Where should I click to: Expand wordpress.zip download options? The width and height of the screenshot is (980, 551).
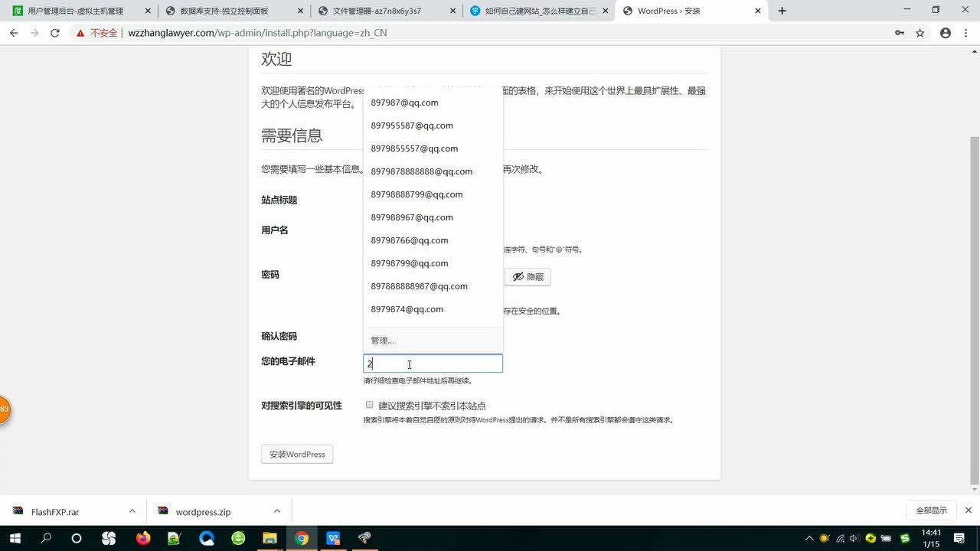tap(277, 511)
